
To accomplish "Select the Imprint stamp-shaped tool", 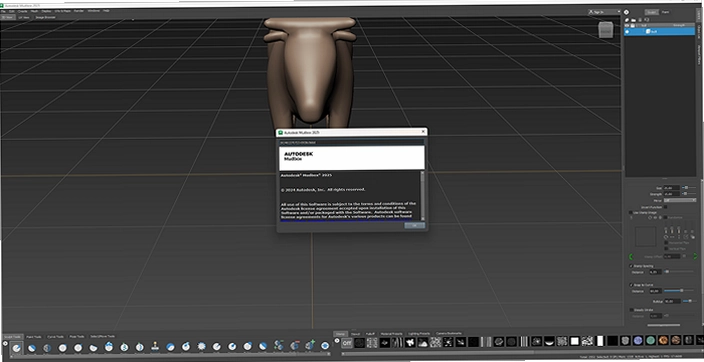I will click(x=155, y=346).
